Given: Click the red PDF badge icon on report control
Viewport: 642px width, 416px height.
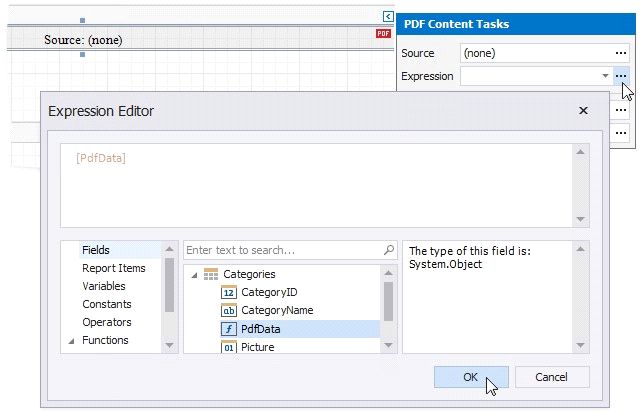Looking at the screenshot, I should point(383,34).
